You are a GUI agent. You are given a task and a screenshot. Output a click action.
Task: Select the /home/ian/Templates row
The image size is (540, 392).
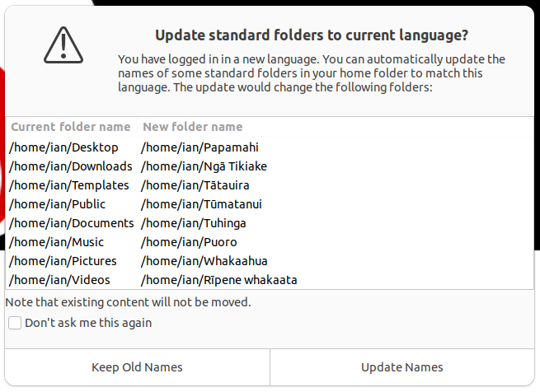coord(68,185)
